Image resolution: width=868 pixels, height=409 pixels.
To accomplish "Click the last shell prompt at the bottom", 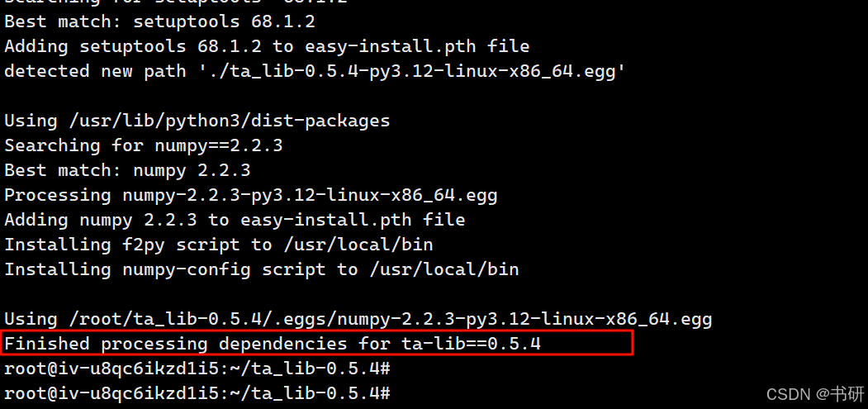I will point(197,394).
